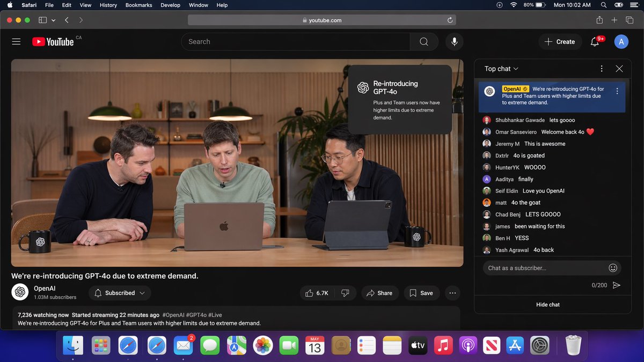Open App Store from the Dock

pyautogui.click(x=514, y=345)
